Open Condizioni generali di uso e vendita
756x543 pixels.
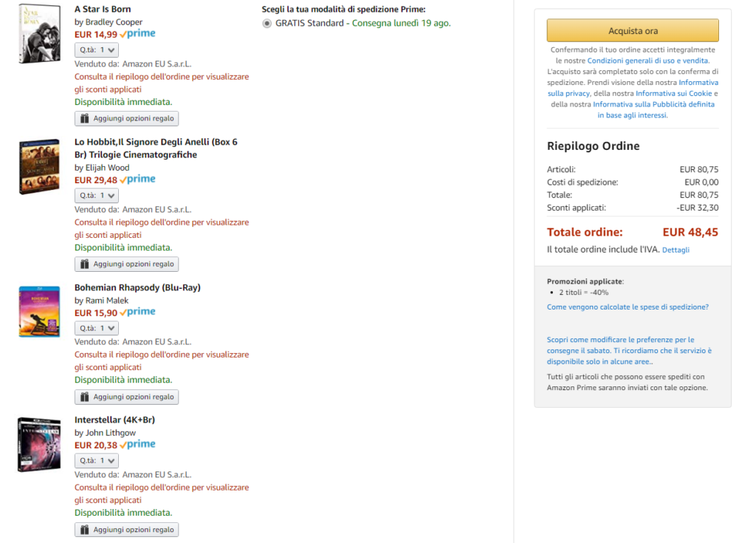[647, 61]
